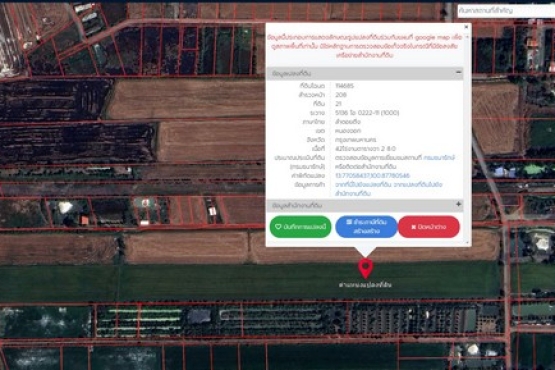Click the popup scrollbar up arrow
This screenshot has width=555, height=370.
point(467,37)
